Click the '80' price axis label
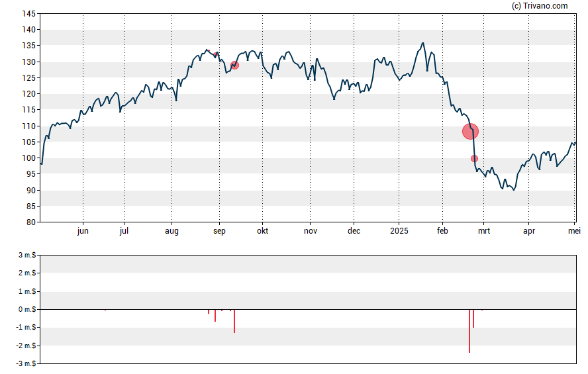Screen dimensions: 588x374 [x=31, y=222]
